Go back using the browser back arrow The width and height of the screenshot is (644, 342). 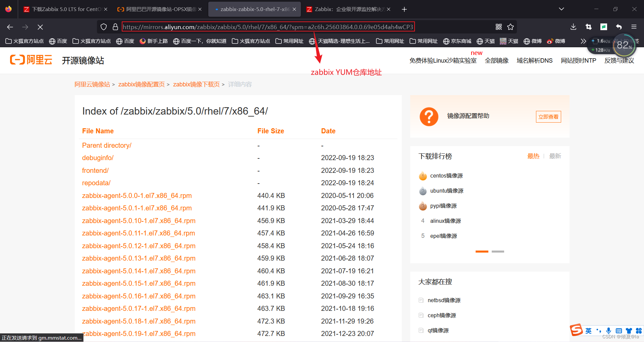[10, 27]
